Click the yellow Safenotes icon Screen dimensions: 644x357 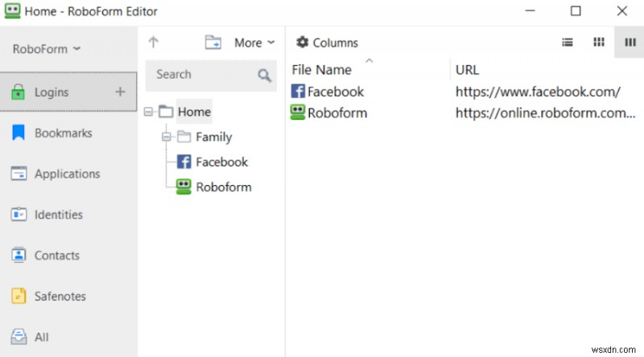pyautogui.click(x=19, y=296)
